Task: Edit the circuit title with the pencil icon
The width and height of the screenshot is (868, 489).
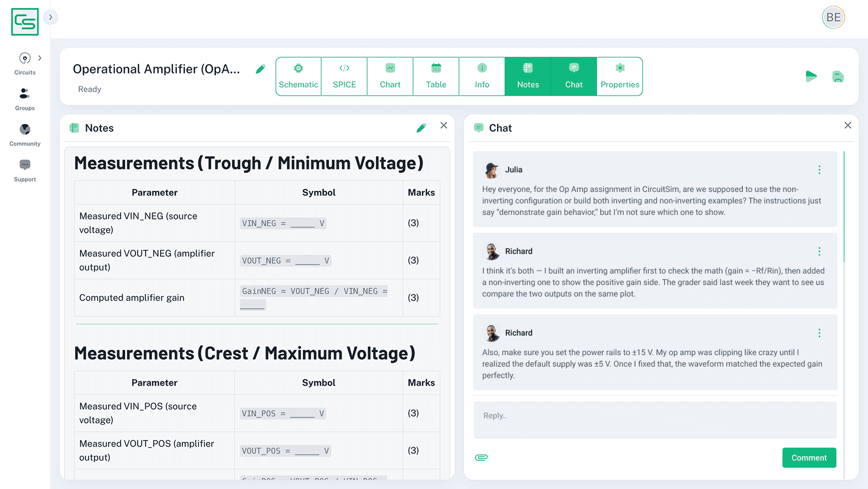Action: coord(260,69)
